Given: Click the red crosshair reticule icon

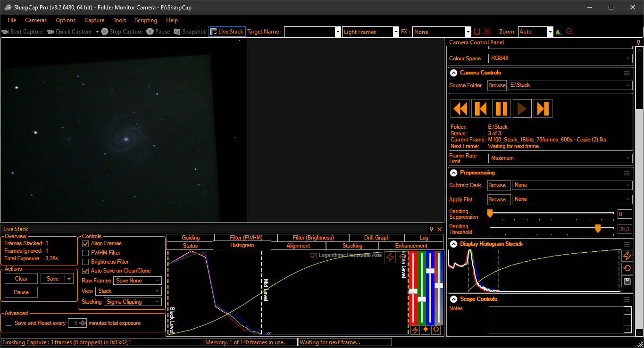Looking at the screenshot, I should (487, 32).
